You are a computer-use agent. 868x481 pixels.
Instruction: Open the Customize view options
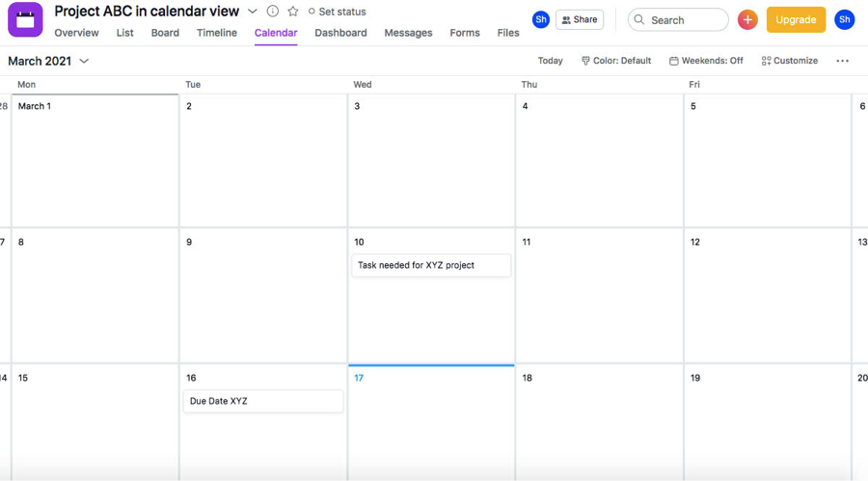coord(790,61)
